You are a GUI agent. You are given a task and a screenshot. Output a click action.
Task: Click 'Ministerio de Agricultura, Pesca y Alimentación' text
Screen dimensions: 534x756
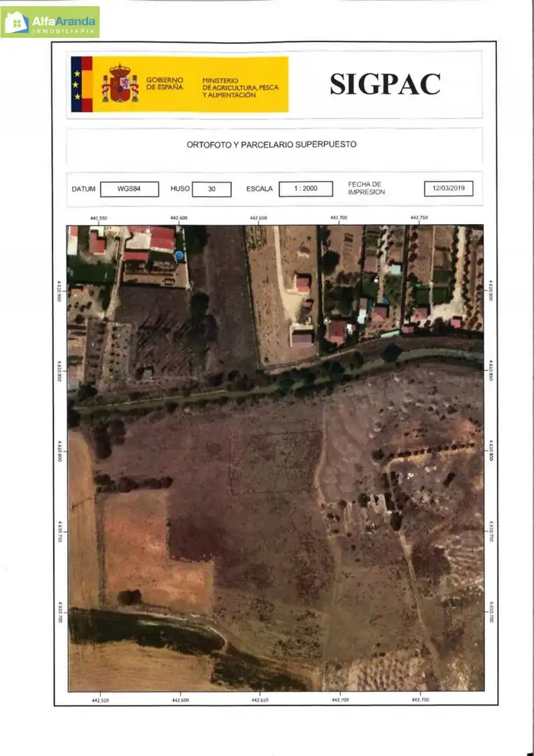pos(240,87)
